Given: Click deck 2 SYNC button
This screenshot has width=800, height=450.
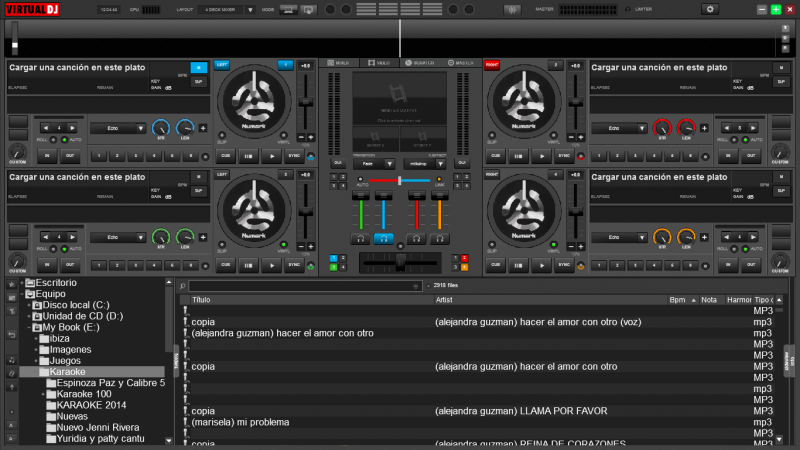Looking at the screenshot, I should click(564, 156).
